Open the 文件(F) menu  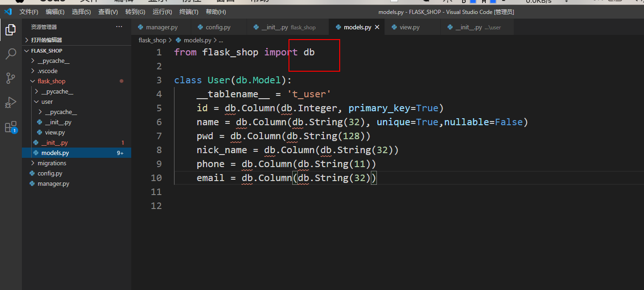tap(29, 12)
